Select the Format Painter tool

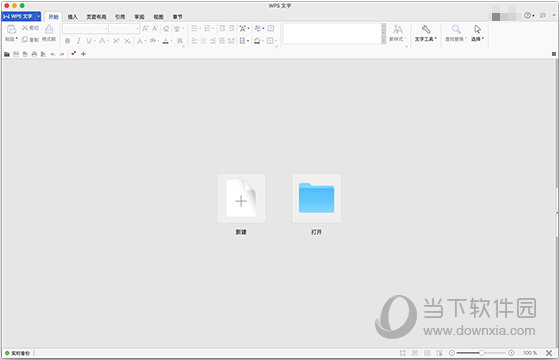tap(49, 33)
